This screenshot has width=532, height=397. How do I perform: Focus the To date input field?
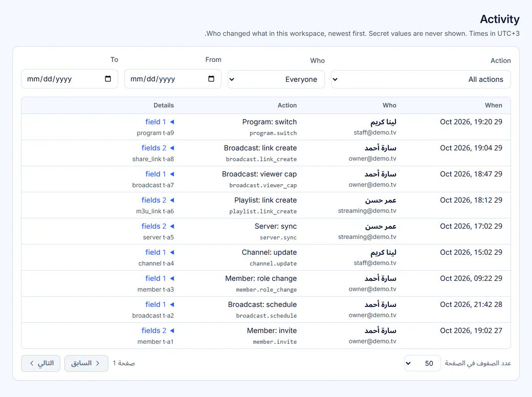(70, 79)
